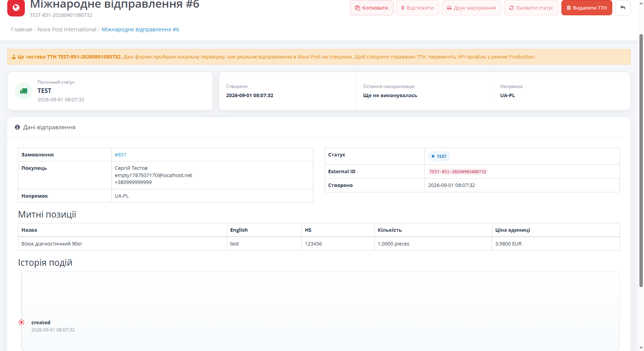Viewport: 644px width, 351px height.
Task: Click scrollbar down arrow
Action: pyautogui.click(x=641, y=348)
